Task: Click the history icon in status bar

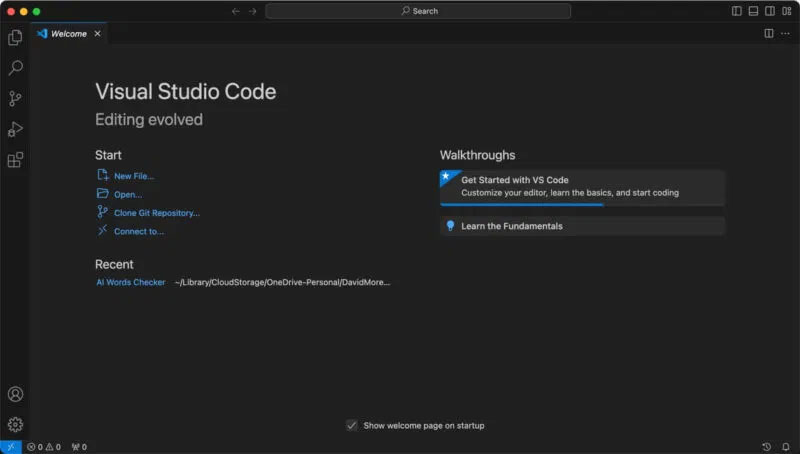Action: pos(766,447)
